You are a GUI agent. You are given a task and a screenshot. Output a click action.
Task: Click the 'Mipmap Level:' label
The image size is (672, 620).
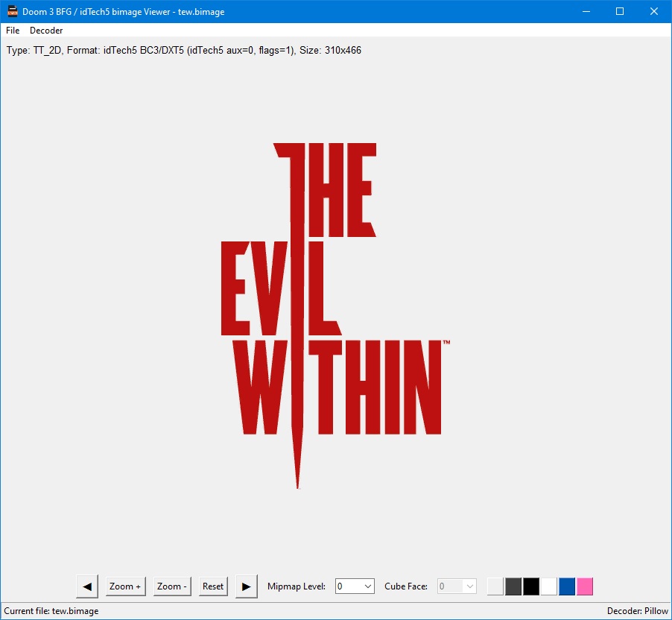click(x=297, y=586)
